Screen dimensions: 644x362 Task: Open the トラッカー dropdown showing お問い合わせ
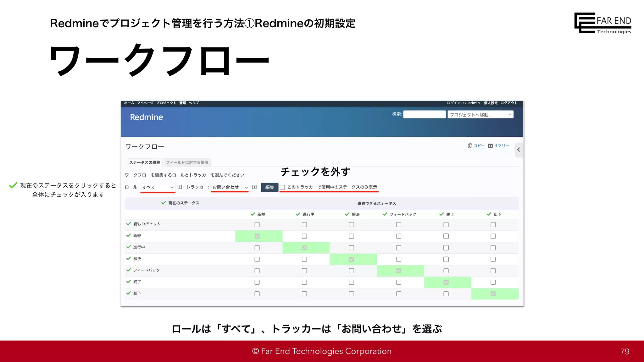(230, 187)
